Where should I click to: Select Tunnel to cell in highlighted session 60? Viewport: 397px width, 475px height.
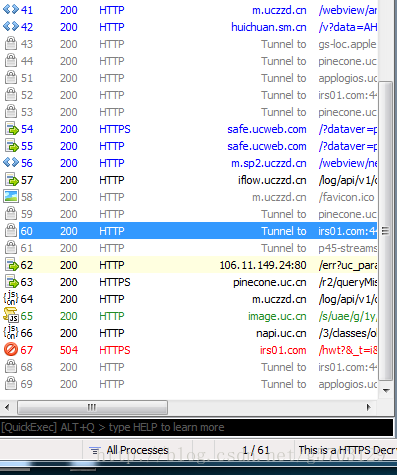283,231
